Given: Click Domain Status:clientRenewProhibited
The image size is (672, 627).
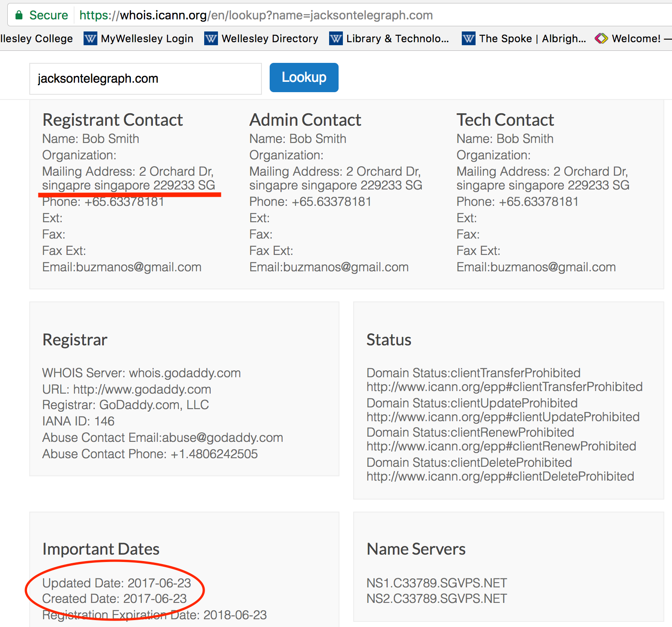Looking at the screenshot, I should 470,432.
